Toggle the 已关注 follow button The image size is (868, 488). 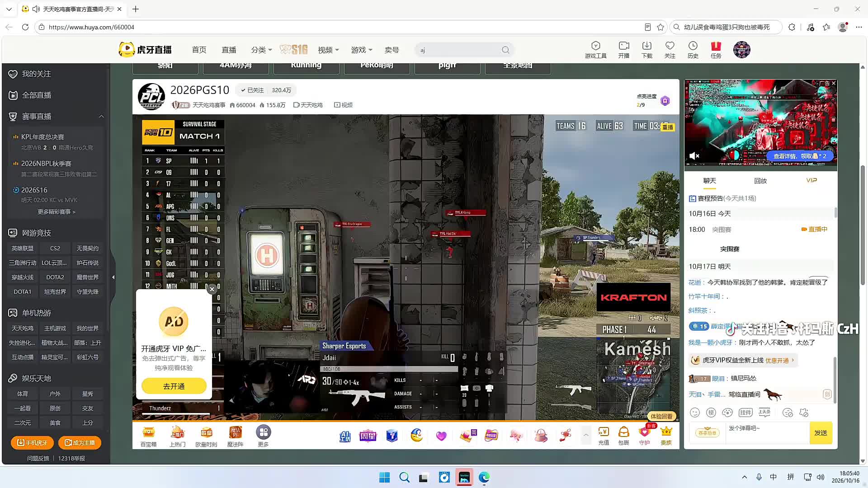[x=252, y=90]
